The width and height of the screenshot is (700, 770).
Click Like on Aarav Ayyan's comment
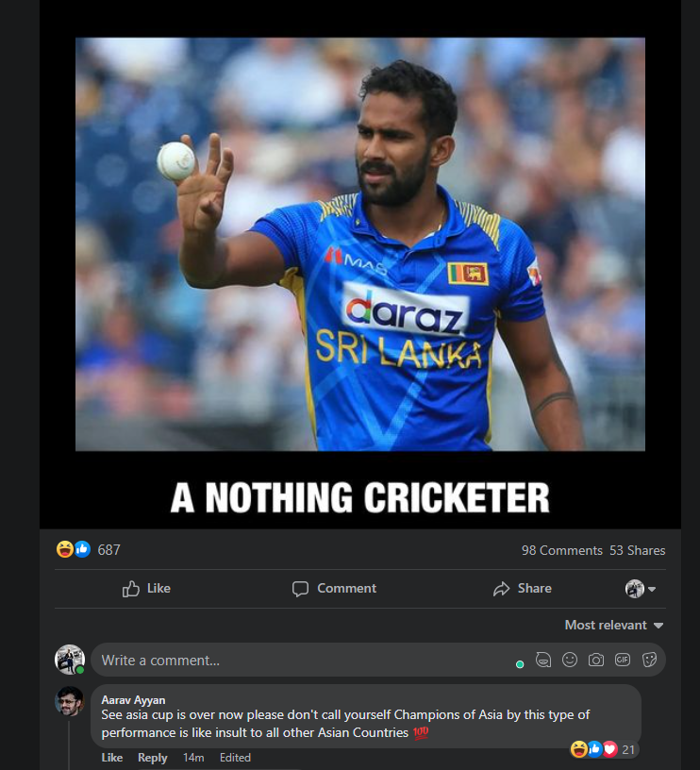click(x=112, y=757)
